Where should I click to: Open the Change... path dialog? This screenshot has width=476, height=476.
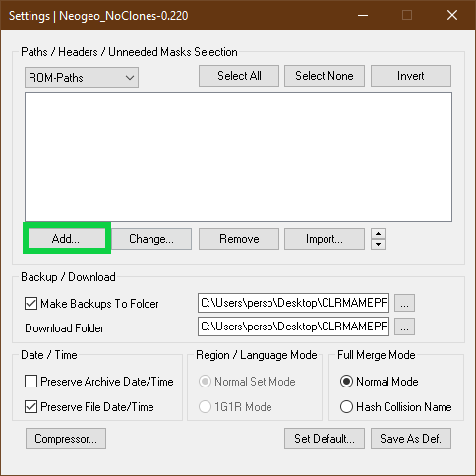tap(151, 239)
